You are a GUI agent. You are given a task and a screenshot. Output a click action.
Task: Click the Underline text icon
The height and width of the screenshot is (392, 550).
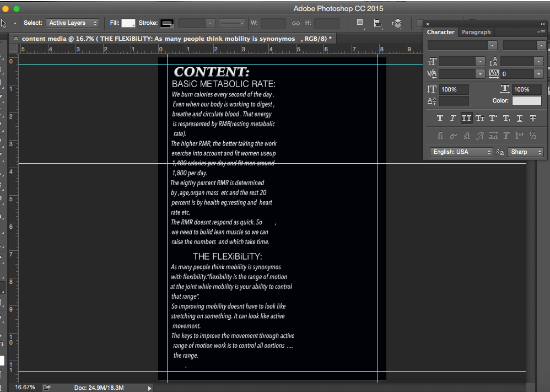click(x=520, y=118)
